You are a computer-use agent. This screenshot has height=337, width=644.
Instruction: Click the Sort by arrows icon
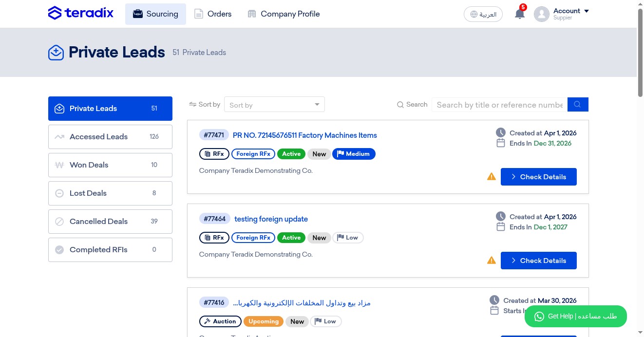tap(192, 104)
